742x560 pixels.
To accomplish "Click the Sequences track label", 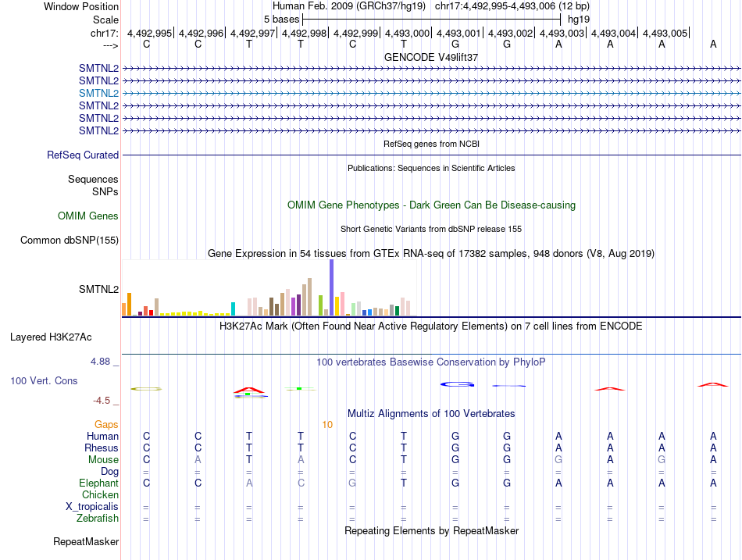I will click(93, 179).
